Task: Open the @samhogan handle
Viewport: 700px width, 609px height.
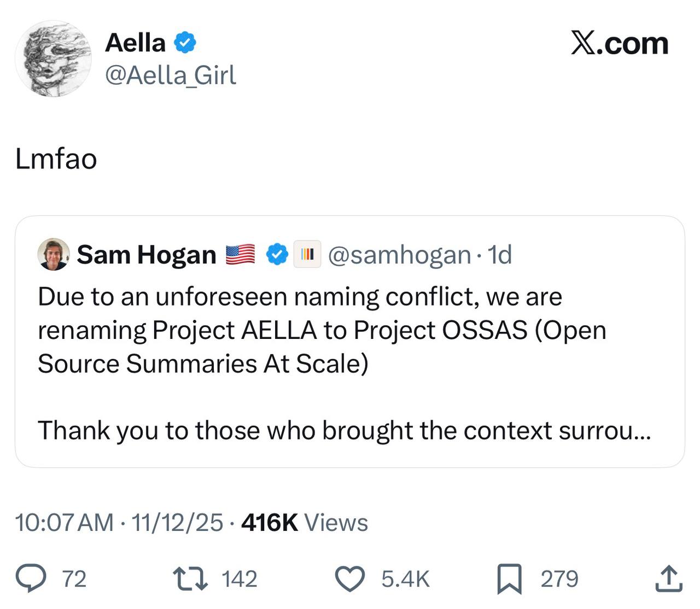Action: click(399, 254)
